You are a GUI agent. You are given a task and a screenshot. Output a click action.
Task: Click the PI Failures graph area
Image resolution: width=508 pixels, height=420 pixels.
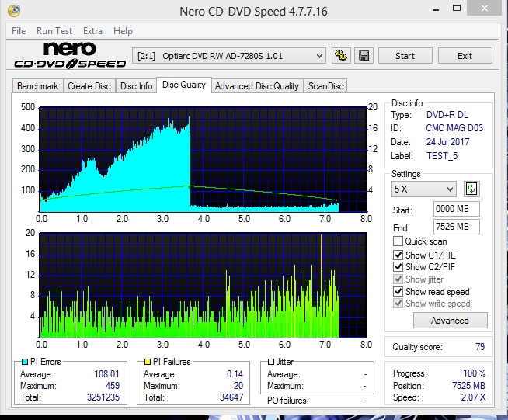coord(203,285)
